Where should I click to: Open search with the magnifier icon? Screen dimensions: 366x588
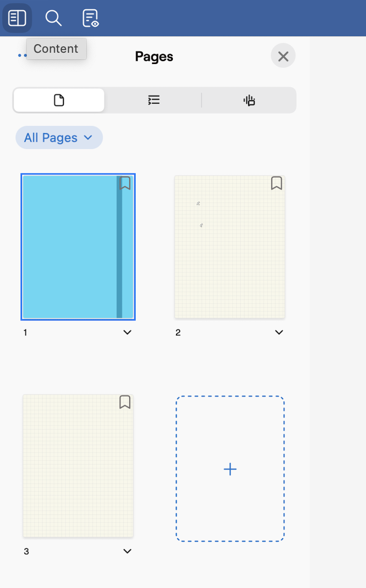(x=53, y=18)
